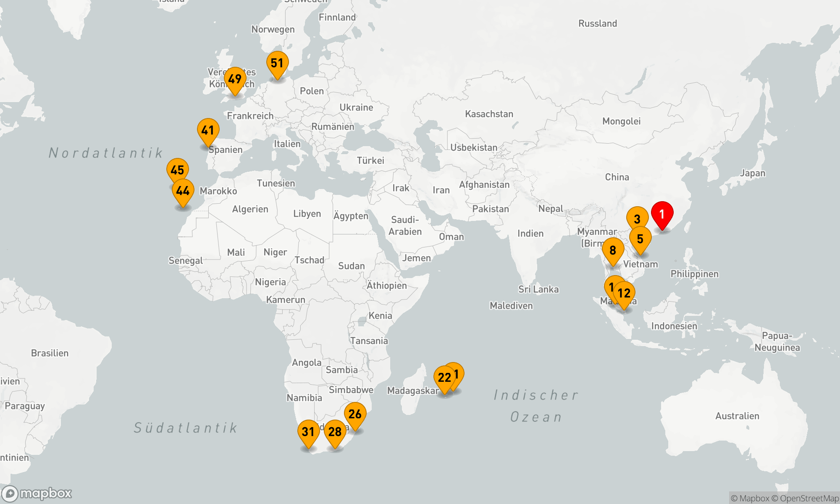840x504 pixels.
Task: Open the © Mapbox attribution link
Action: pyautogui.click(x=750, y=499)
